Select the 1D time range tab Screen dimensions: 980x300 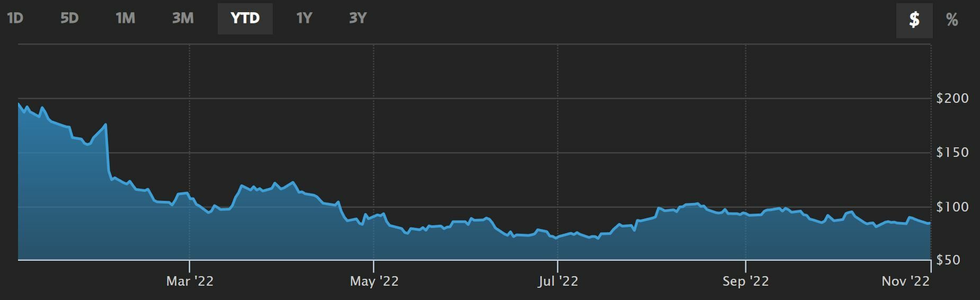(15, 19)
